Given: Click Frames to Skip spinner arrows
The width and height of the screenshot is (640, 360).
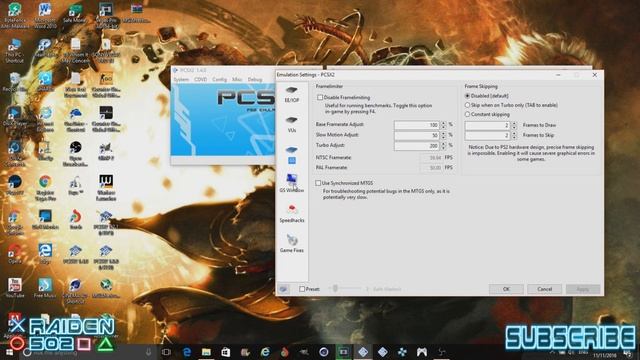Looking at the screenshot, I should click(x=514, y=135).
